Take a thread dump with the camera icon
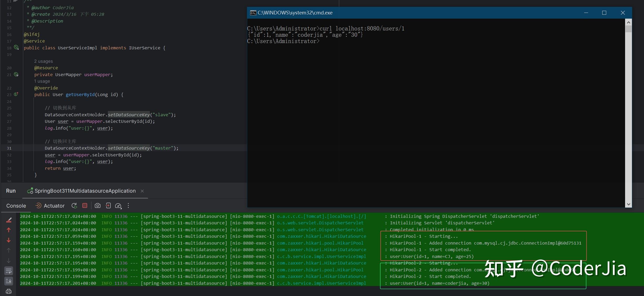The width and height of the screenshot is (644, 296). (98, 206)
